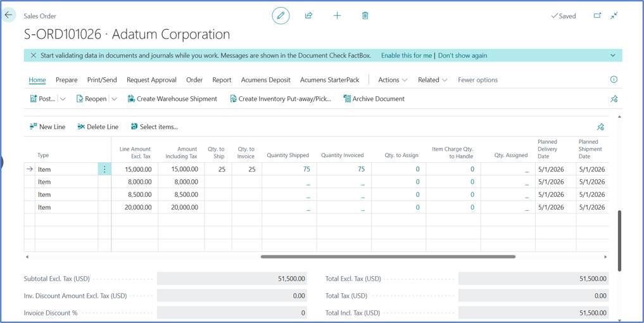
Task: Pin the Lines section toolbar
Action: click(x=600, y=127)
